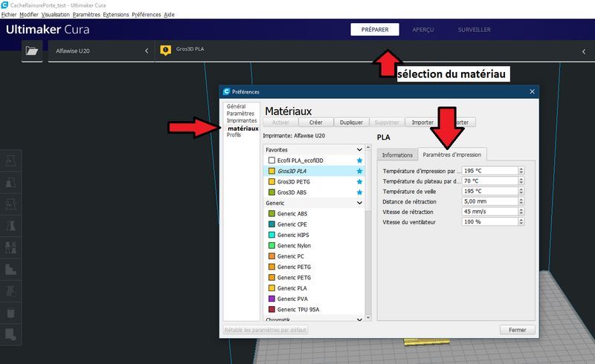The width and height of the screenshot is (595, 364).
Task: Select Paramètres in preferences sidebar
Action: click(240, 114)
